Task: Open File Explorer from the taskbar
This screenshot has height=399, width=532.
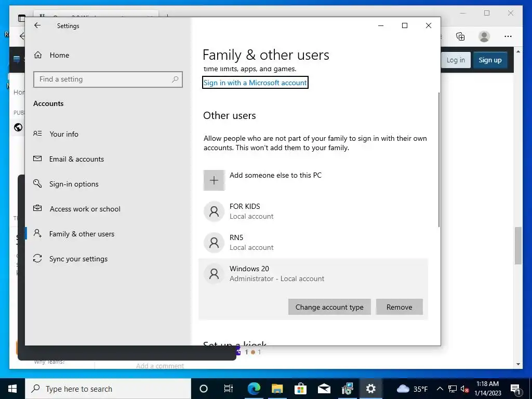Action: coord(277,389)
